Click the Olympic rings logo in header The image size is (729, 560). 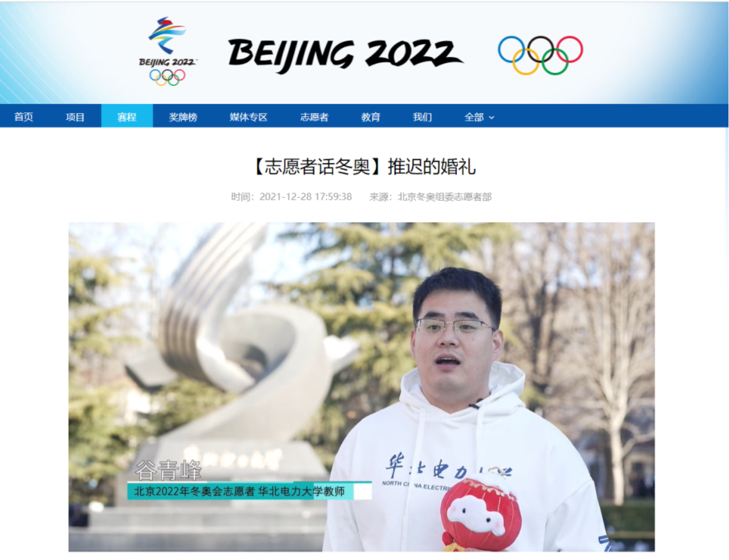click(540, 55)
